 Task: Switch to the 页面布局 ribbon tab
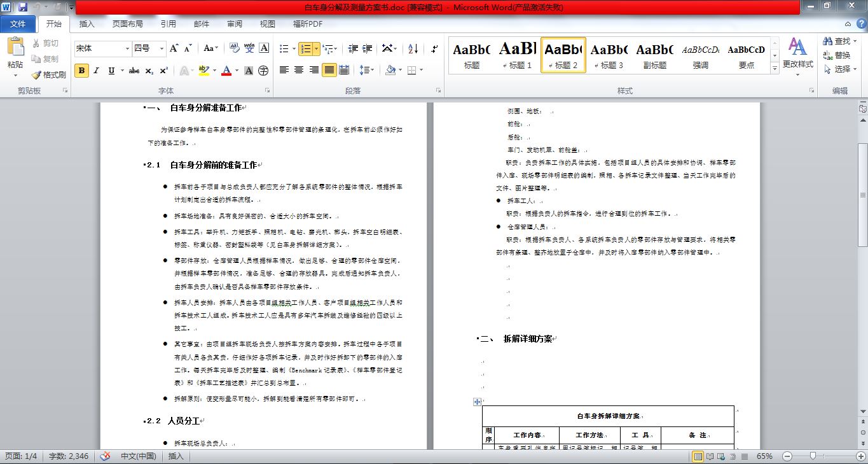click(127, 24)
